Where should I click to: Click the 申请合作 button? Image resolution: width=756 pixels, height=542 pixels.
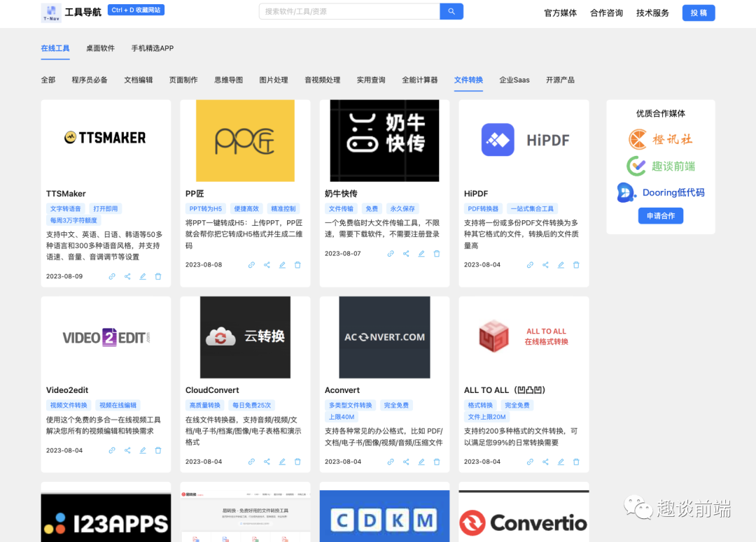pos(661,216)
